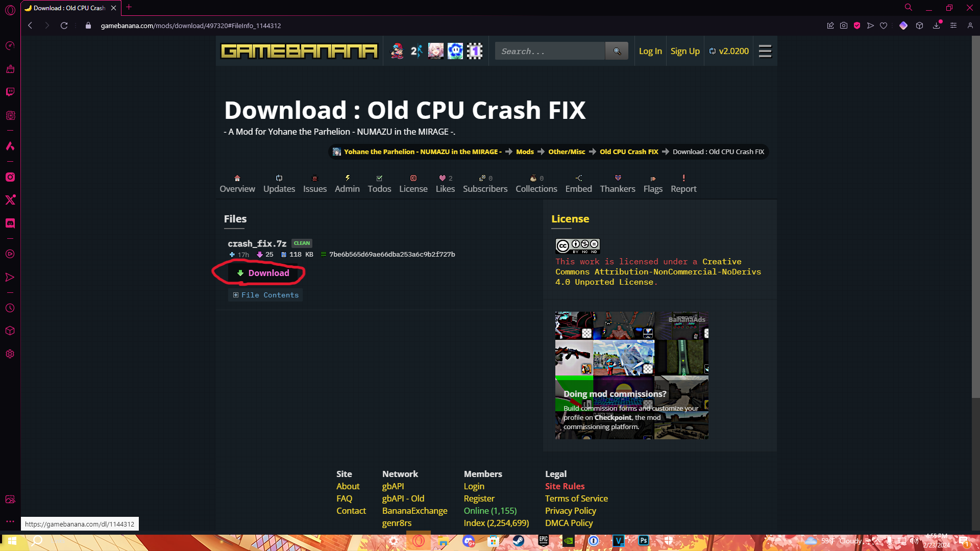Click the snapshot camera icon in address bar
The image size is (980, 551).
(x=844, y=26)
